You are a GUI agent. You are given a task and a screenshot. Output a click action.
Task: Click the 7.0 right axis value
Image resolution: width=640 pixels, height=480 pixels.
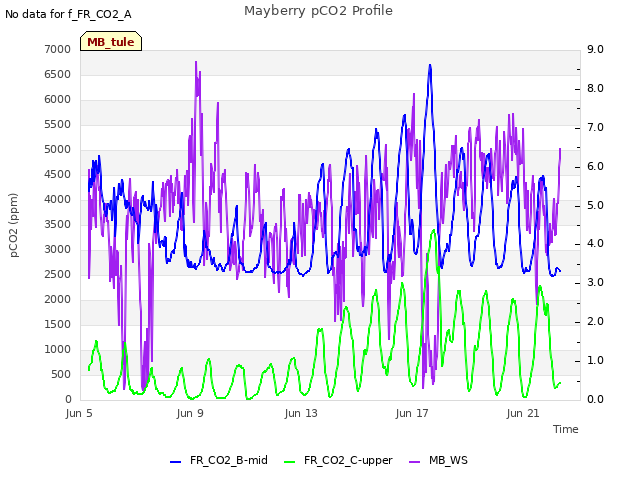(x=595, y=127)
